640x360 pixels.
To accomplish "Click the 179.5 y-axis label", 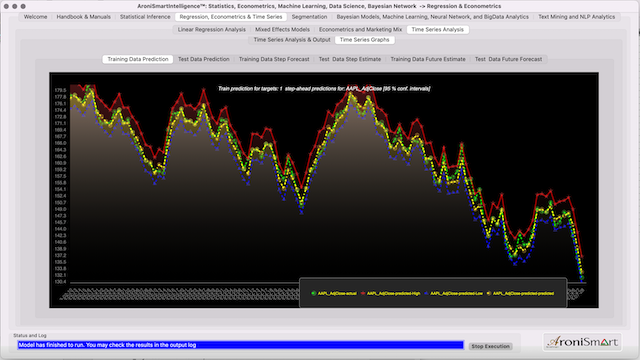I will click(60, 90).
